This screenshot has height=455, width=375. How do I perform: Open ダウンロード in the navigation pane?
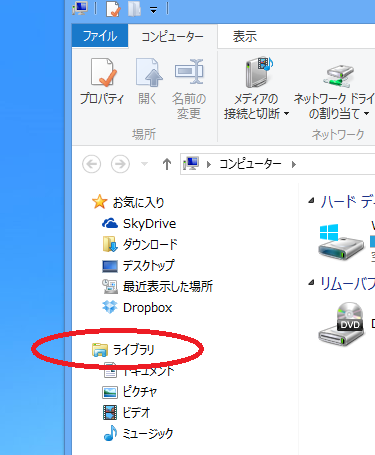click(x=150, y=244)
